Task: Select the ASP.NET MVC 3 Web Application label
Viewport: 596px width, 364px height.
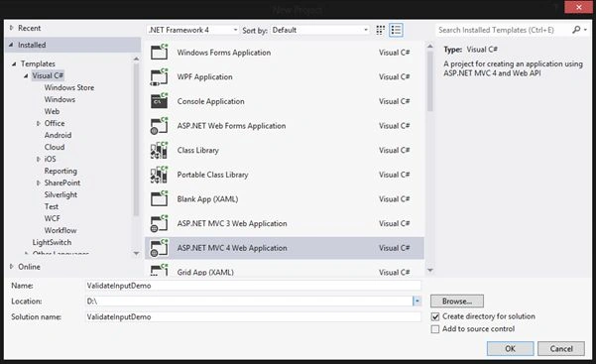Action: (232, 223)
